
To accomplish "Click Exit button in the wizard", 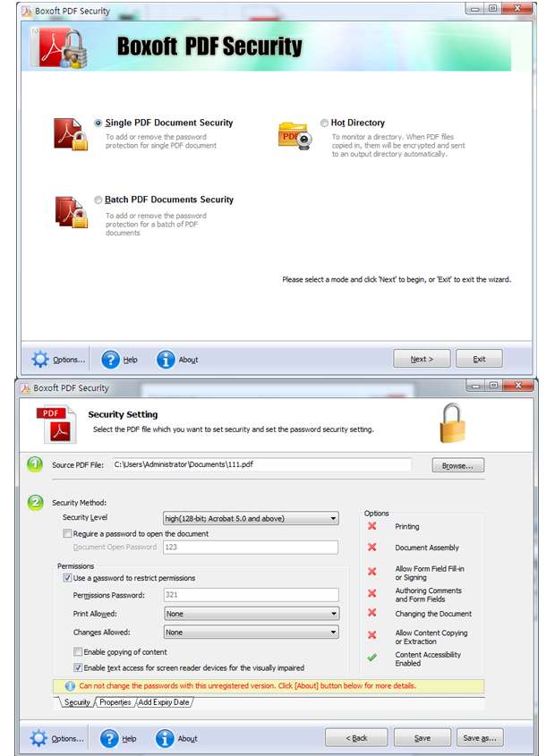I will coord(479,359).
